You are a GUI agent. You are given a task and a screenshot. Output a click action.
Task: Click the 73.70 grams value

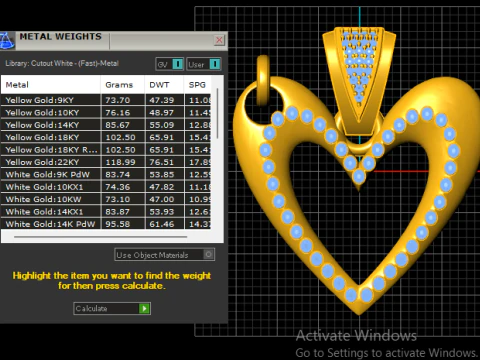click(x=118, y=100)
